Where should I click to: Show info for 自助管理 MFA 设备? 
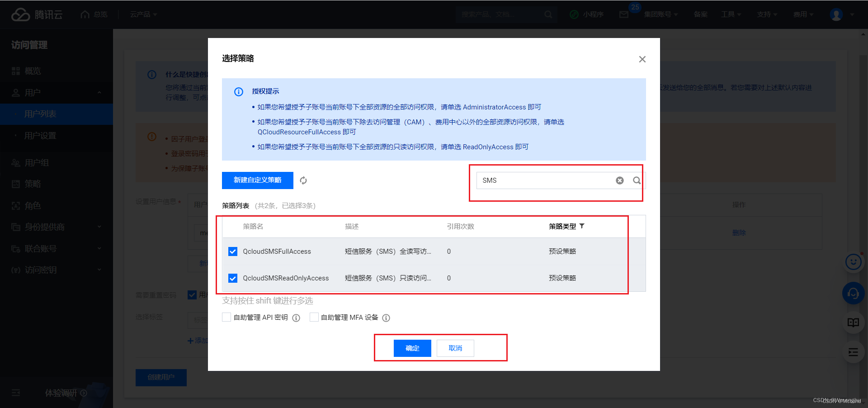[x=386, y=318]
